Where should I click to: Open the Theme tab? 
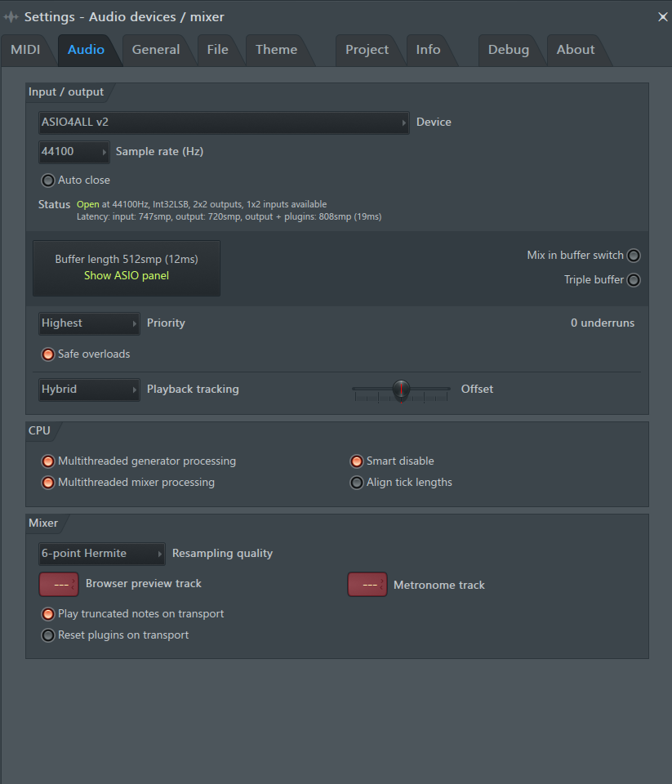276,50
